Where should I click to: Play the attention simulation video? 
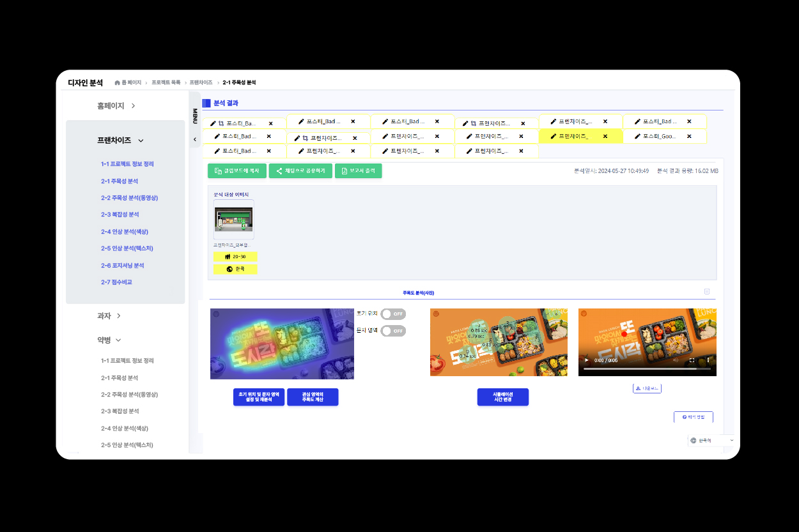(587, 360)
